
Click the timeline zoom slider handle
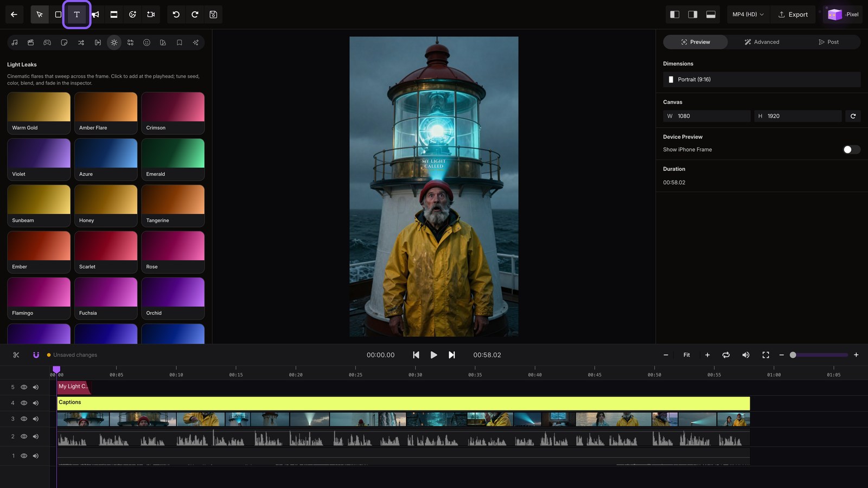click(793, 355)
